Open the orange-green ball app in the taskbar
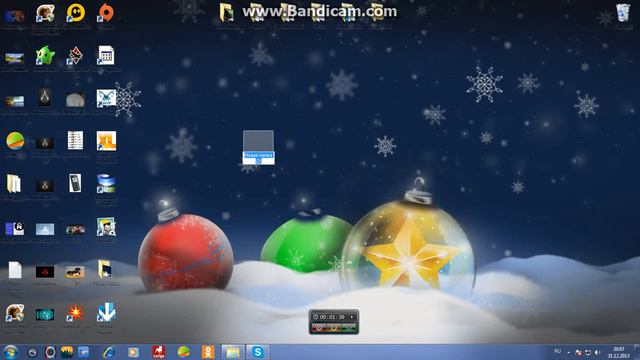The height and width of the screenshot is (360, 640). pyautogui.click(x=183, y=352)
